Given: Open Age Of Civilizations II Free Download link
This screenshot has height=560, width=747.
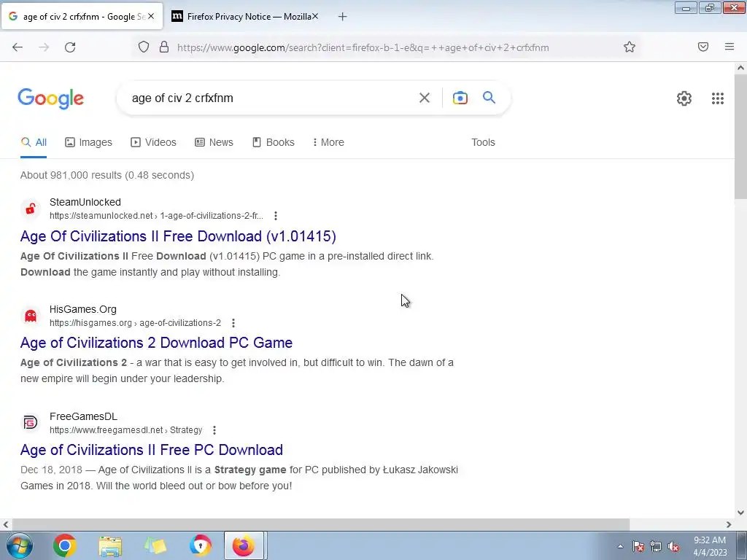Looking at the screenshot, I should pos(178,236).
